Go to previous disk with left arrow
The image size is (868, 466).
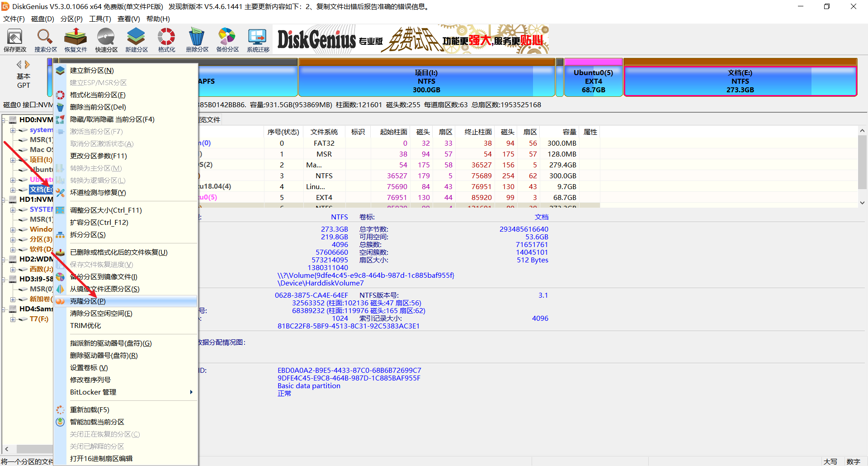(19, 65)
